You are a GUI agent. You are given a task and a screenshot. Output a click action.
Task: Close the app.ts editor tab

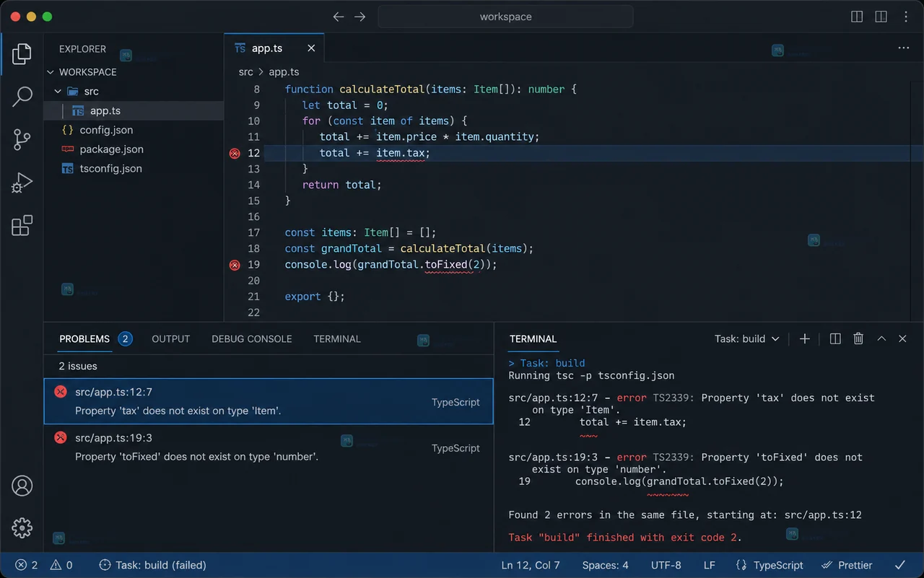pos(311,48)
